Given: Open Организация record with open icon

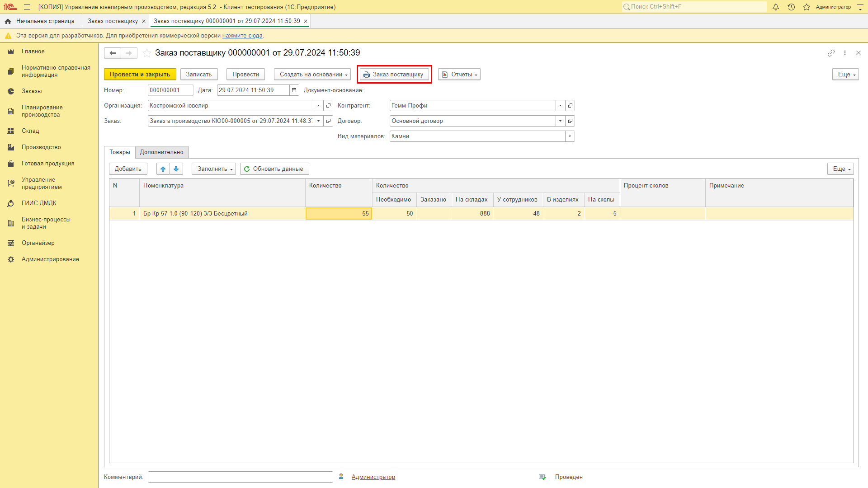Looking at the screenshot, I should click(x=329, y=106).
